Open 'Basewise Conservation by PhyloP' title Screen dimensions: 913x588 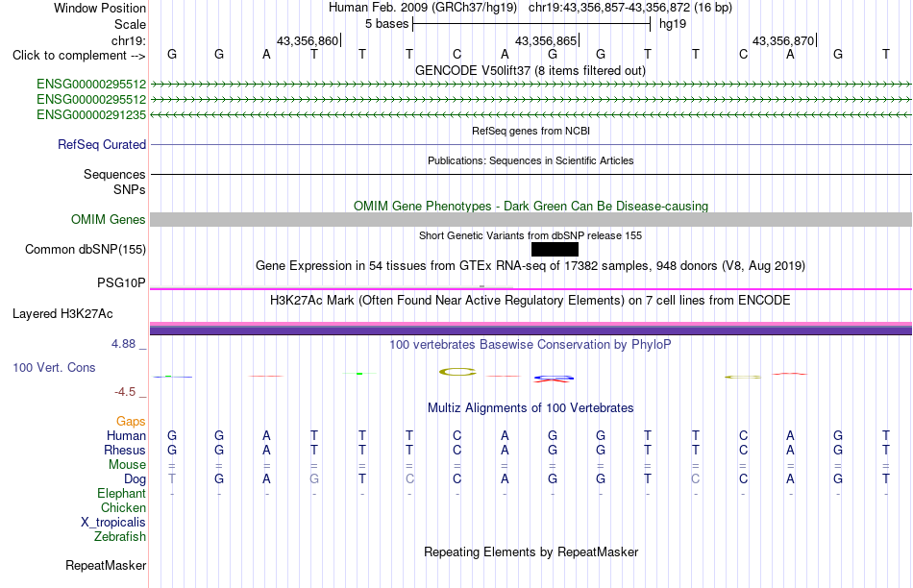point(531,345)
